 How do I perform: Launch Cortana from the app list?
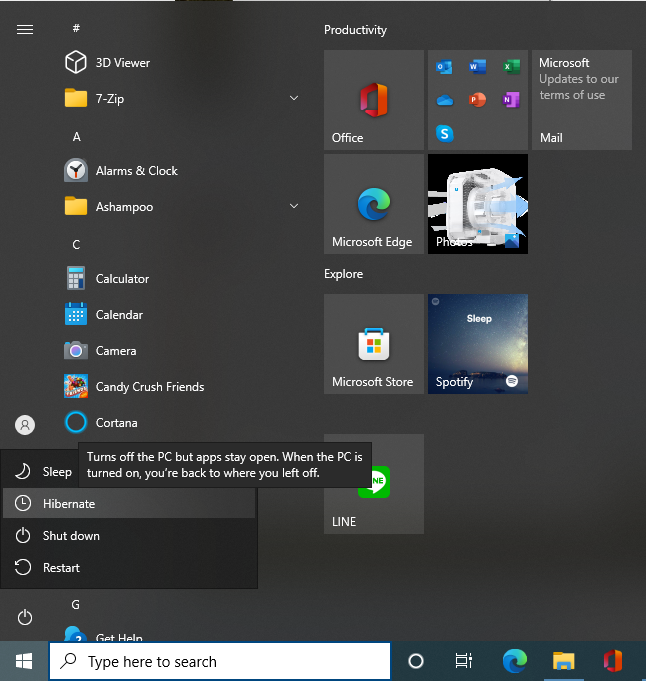(101, 422)
